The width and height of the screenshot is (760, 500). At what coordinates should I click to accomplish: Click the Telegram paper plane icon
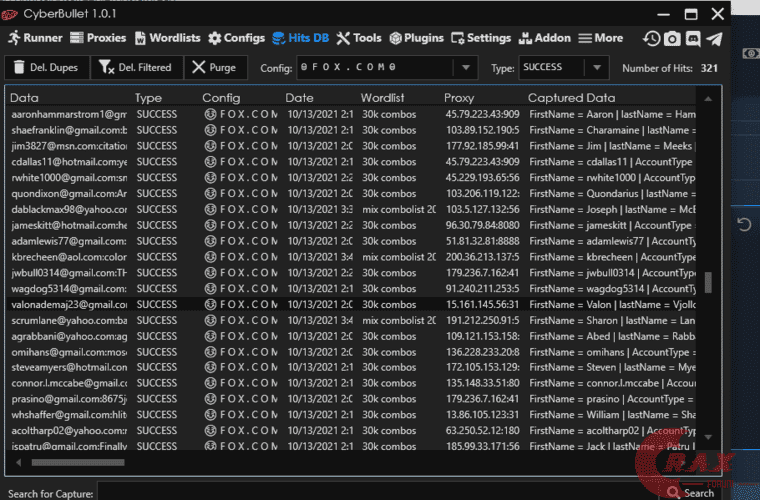pos(714,39)
